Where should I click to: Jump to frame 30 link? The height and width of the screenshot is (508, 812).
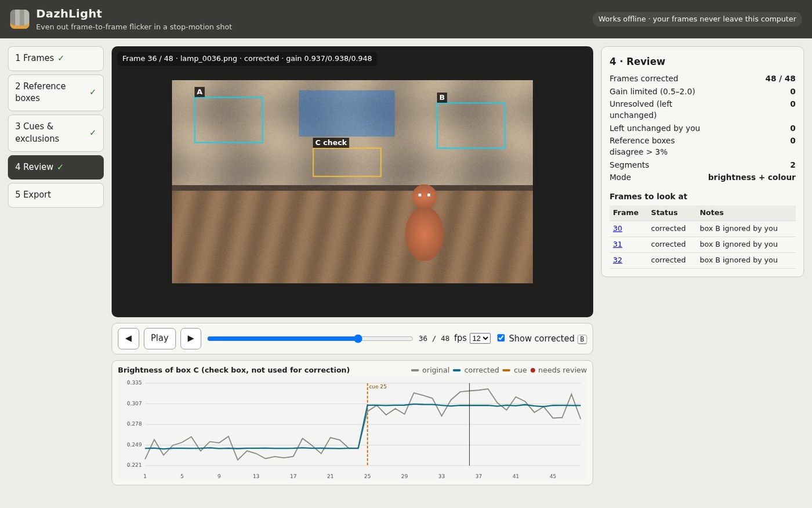pyautogui.click(x=618, y=229)
